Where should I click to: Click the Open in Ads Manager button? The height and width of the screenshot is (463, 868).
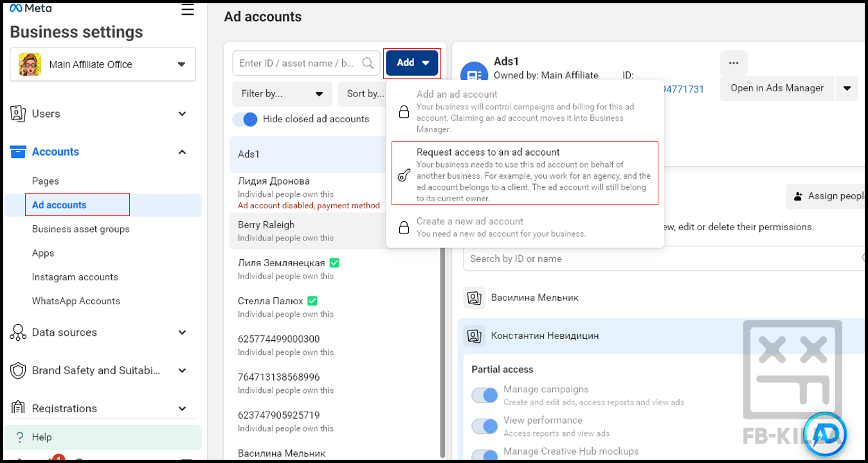pos(777,89)
